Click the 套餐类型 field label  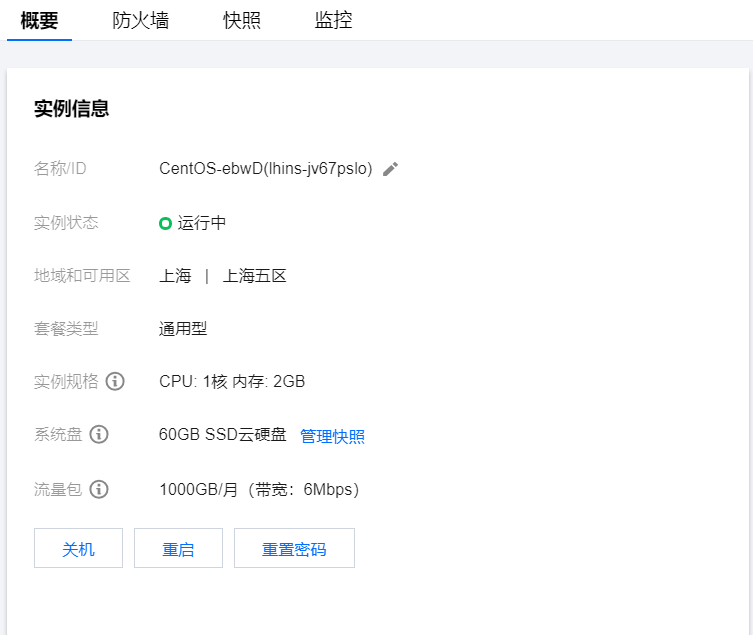(66, 329)
